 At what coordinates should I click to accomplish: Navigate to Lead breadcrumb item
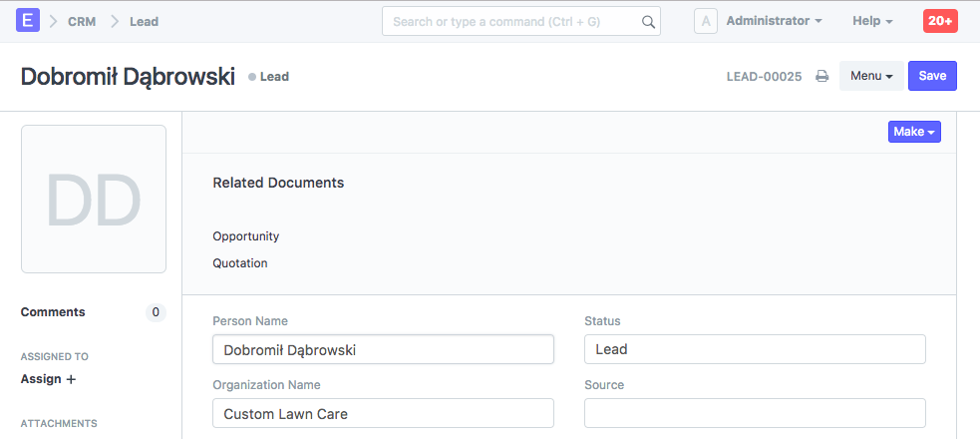[x=144, y=21]
